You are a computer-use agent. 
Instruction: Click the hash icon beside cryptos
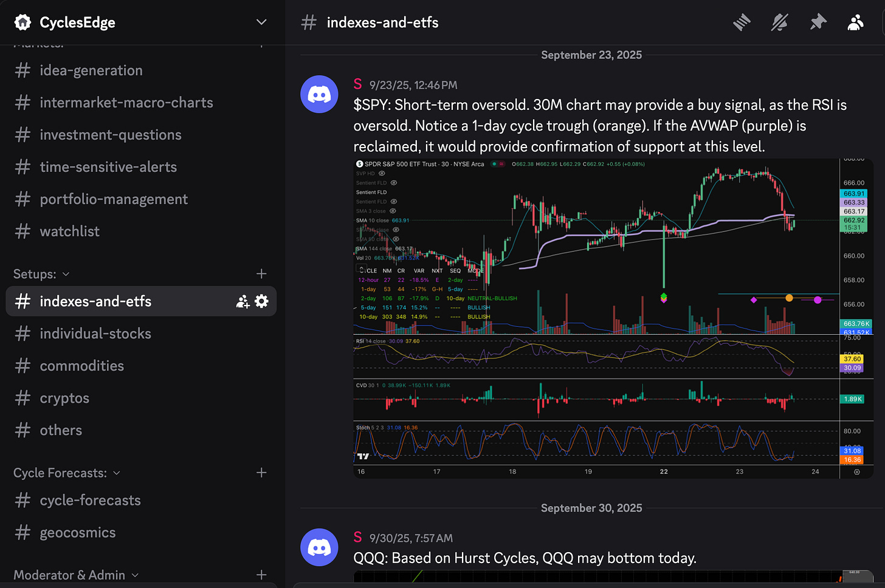(x=22, y=398)
